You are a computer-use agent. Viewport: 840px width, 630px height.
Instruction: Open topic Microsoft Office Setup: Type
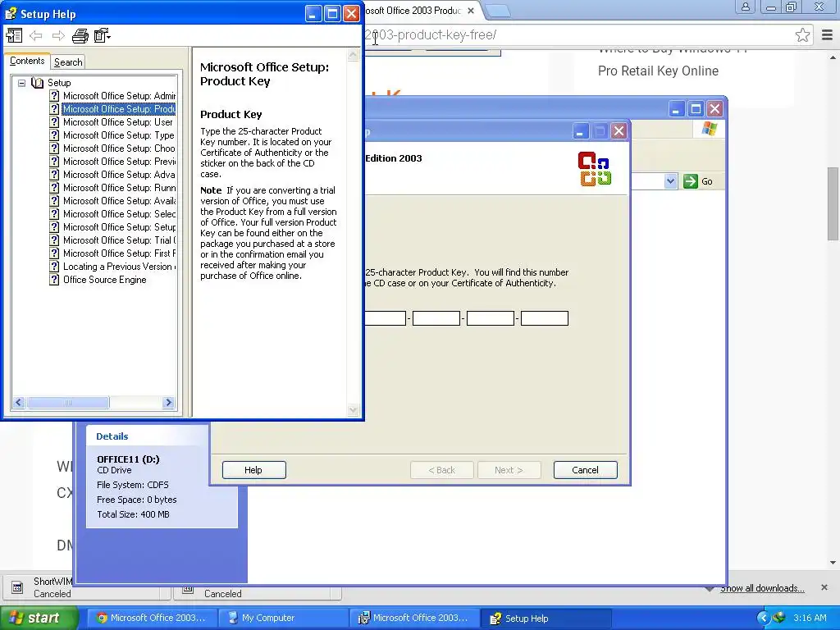pos(118,135)
